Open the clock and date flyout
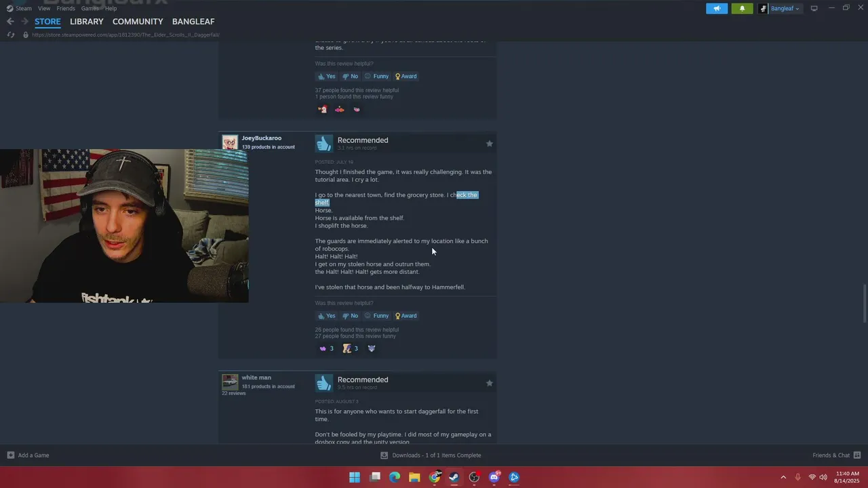The height and width of the screenshot is (488, 868). pyautogui.click(x=848, y=477)
